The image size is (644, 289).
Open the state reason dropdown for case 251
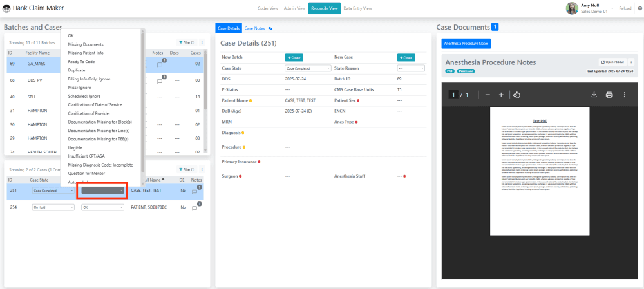coord(102,191)
